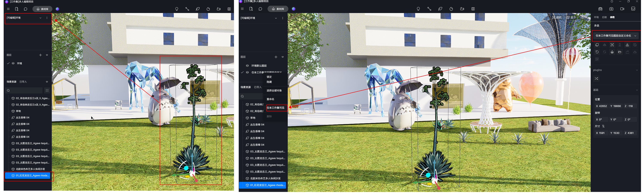
Task: Toggle checkmark on 仅本工作集可见图层 layer
Action: click(242, 72)
